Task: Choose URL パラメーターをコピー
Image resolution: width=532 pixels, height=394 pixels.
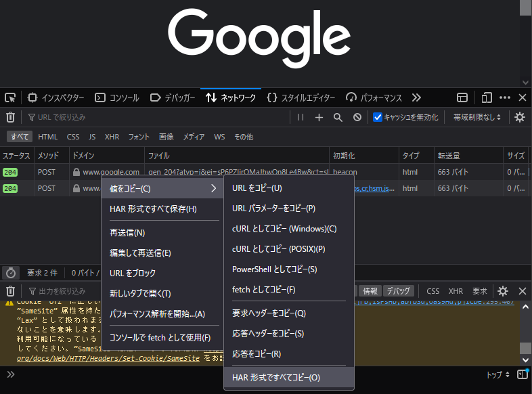Action: (289, 208)
